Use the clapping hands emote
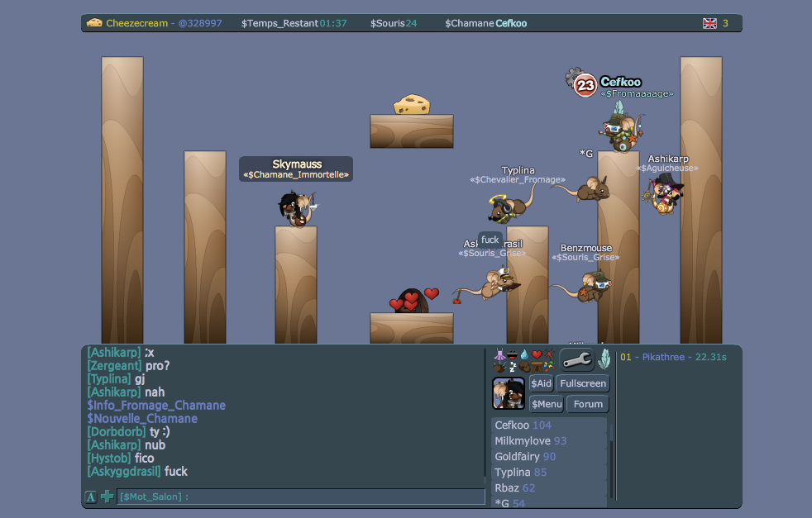 pos(499,367)
